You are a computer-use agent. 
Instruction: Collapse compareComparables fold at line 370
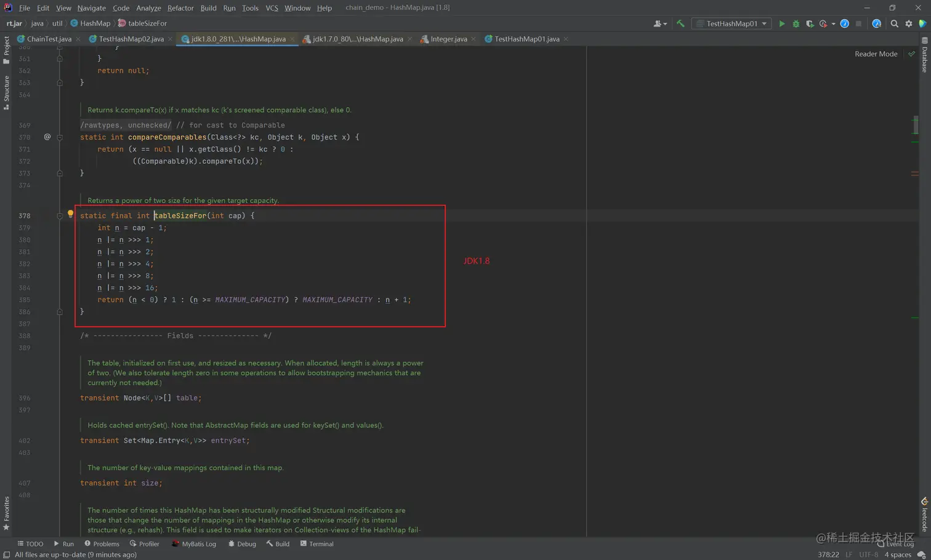[60, 137]
